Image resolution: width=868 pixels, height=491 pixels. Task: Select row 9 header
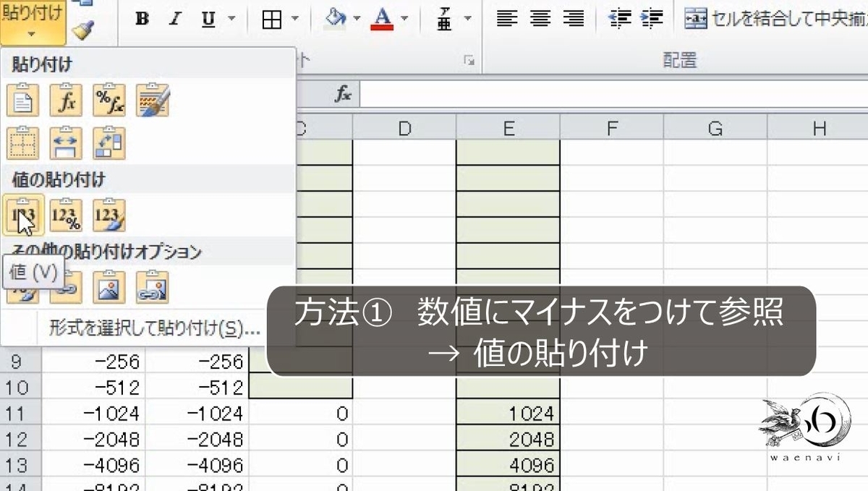coord(20,362)
